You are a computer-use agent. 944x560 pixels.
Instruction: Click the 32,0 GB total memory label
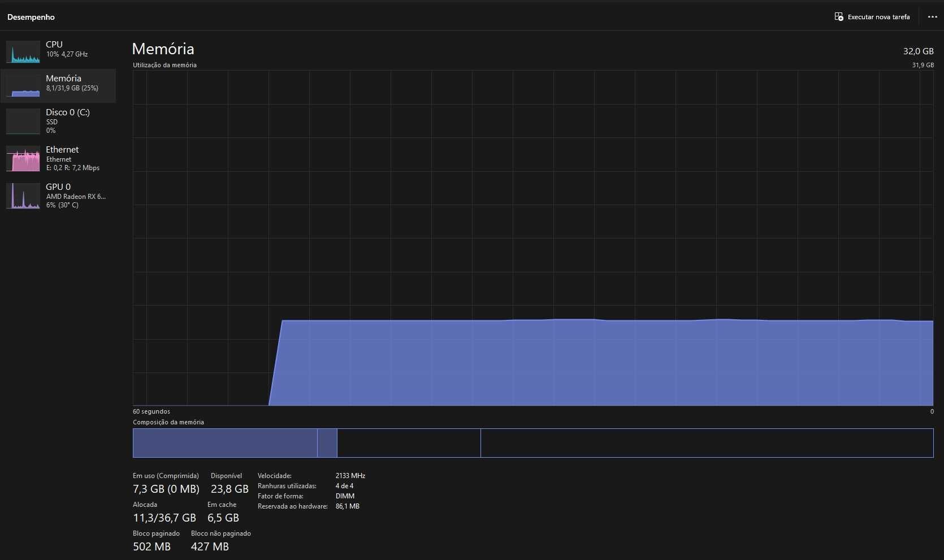918,51
